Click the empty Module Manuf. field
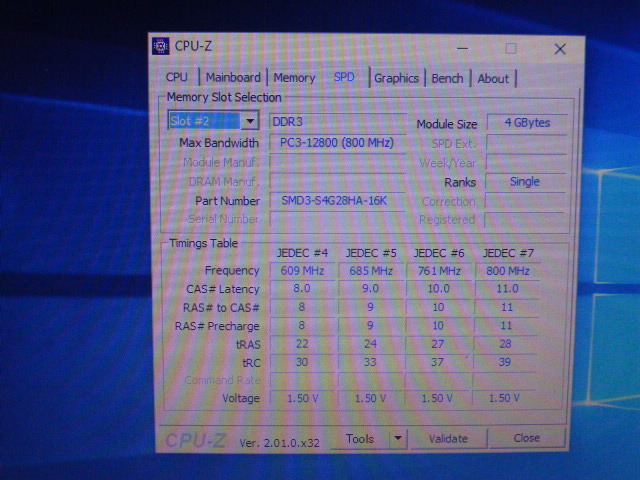This screenshot has height=480, width=640. click(x=337, y=162)
